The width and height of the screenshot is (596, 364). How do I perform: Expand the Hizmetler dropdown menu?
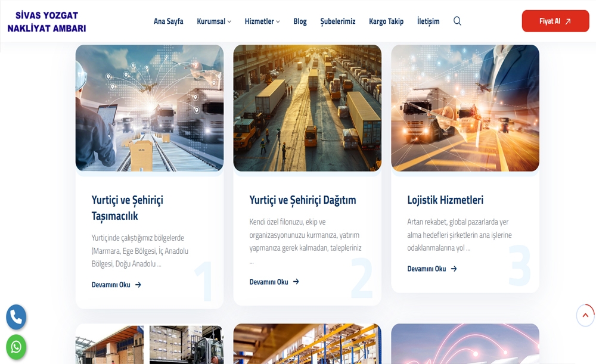[x=262, y=21]
